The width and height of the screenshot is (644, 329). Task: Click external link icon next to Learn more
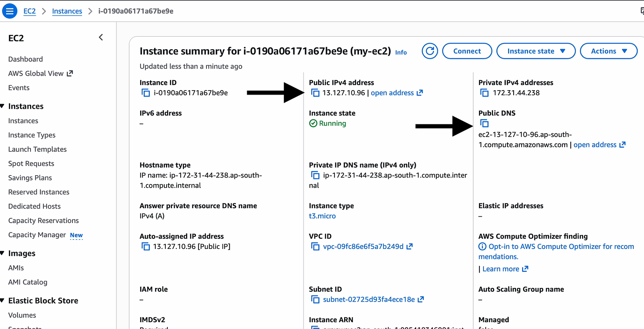(x=525, y=269)
